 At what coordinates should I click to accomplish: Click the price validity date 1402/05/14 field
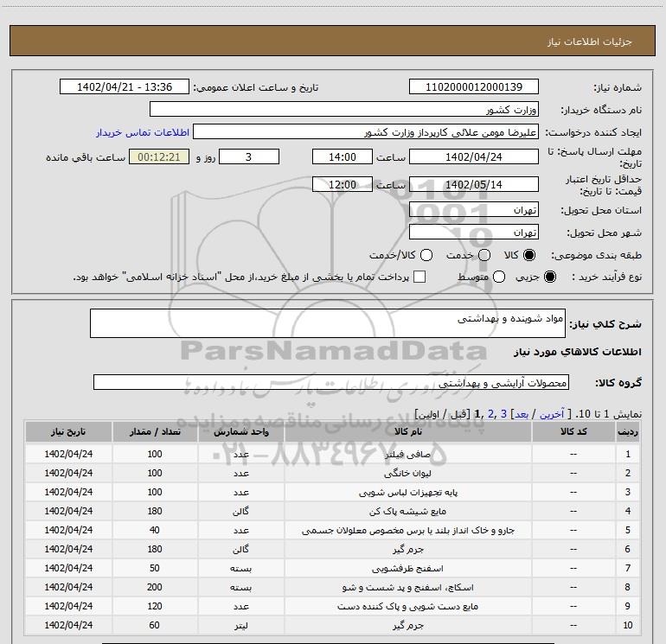coord(474,184)
